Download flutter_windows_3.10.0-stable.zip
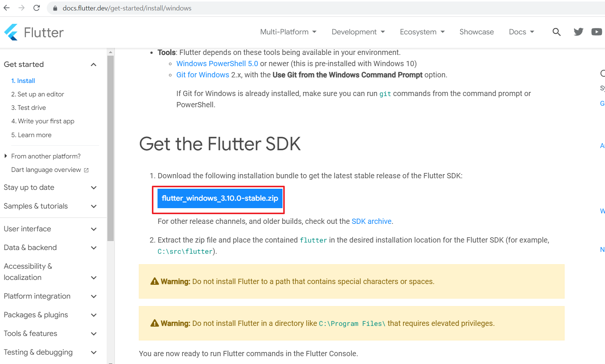605x364 pixels. tap(220, 198)
